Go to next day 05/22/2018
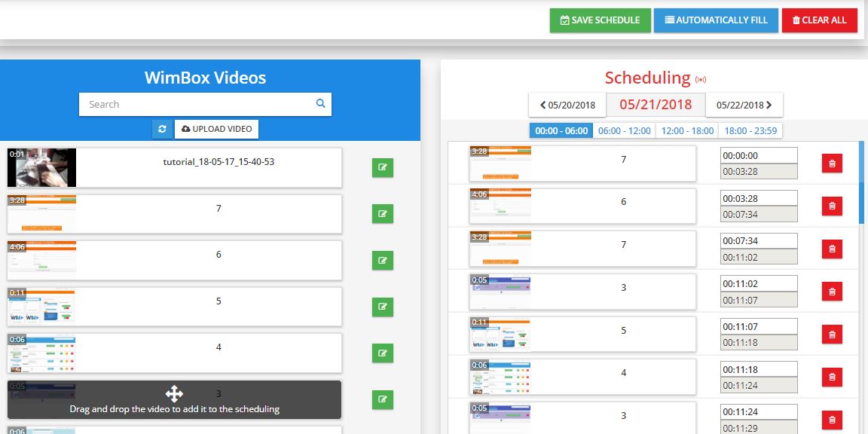This screenshot has height=434, width=868. (744, 105)
